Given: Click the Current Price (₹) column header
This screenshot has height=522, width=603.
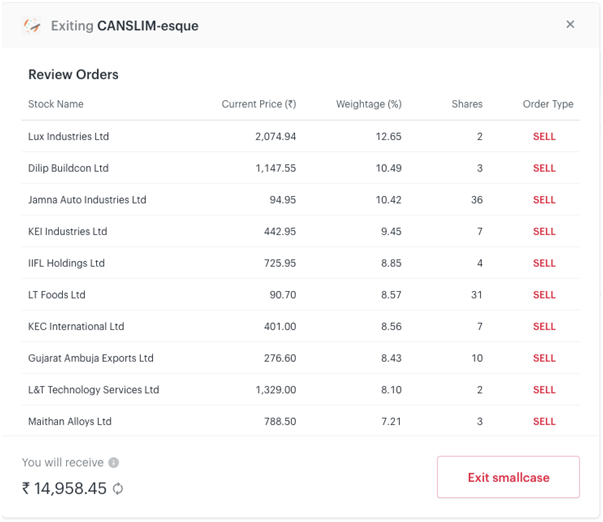Looking at the screenshot, I should (x=259, y=104).
